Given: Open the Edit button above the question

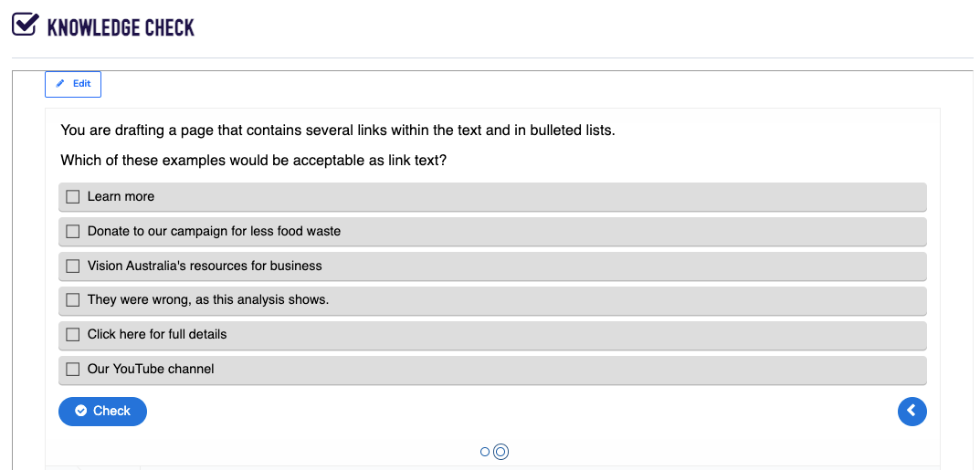Looking at the screenshot, I should tap(73, 84).
